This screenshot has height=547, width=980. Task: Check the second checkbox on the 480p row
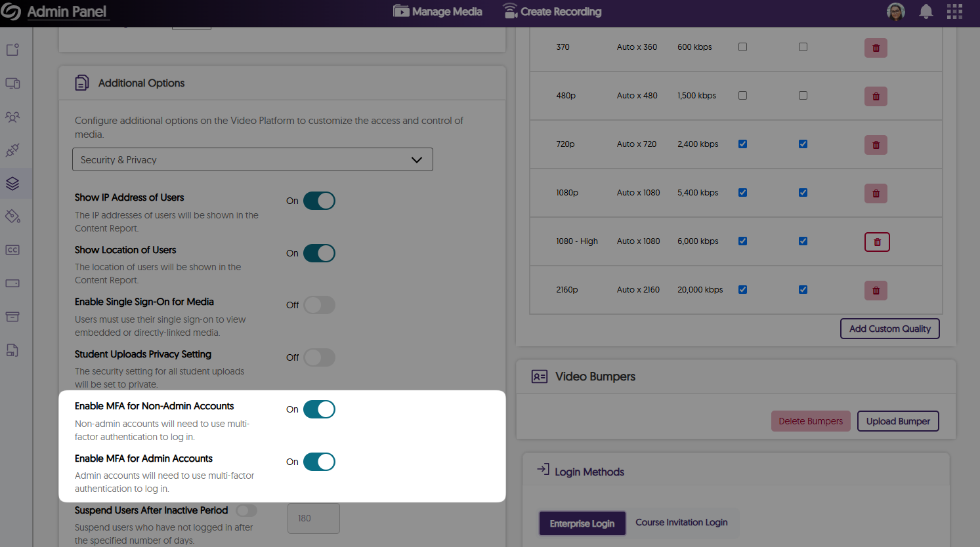point(803,95)
